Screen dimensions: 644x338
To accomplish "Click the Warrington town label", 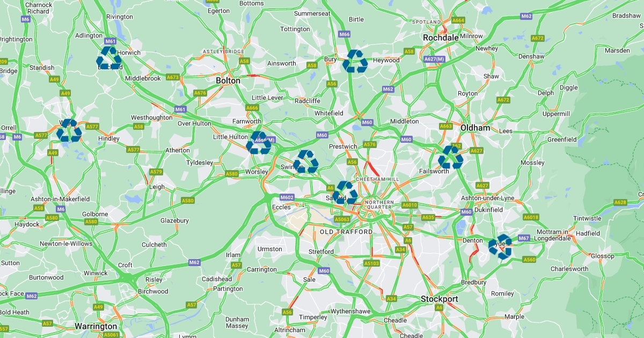I will pyautogui.click(x=96, y=326).
